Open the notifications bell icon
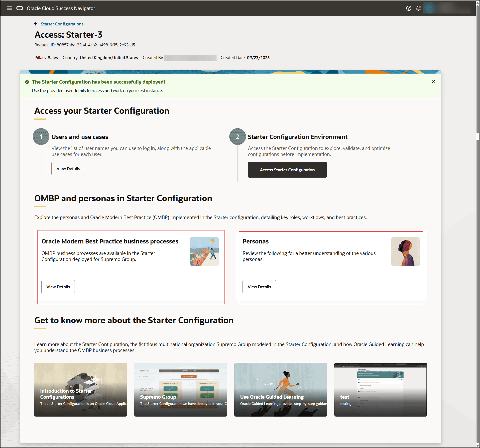 418,8
